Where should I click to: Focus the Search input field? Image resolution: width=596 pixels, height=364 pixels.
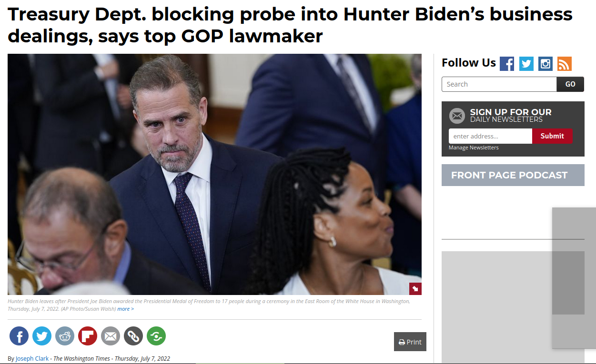pos(499,84)
